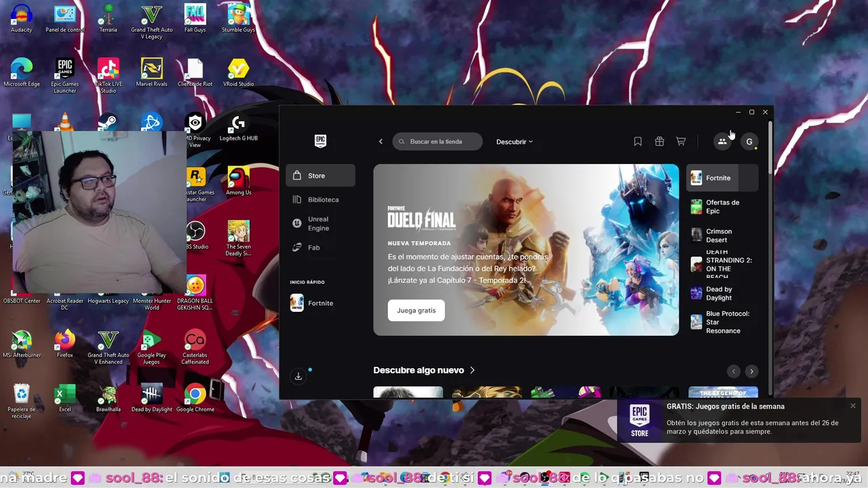Open the shopping cart icon

tap(681, 142)
